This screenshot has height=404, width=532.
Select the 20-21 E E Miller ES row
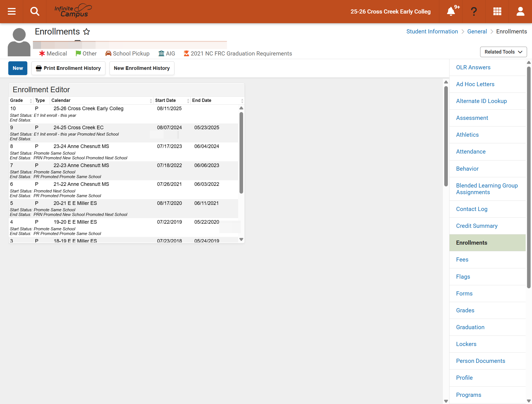pyautogui.click(x=123, y=209)
